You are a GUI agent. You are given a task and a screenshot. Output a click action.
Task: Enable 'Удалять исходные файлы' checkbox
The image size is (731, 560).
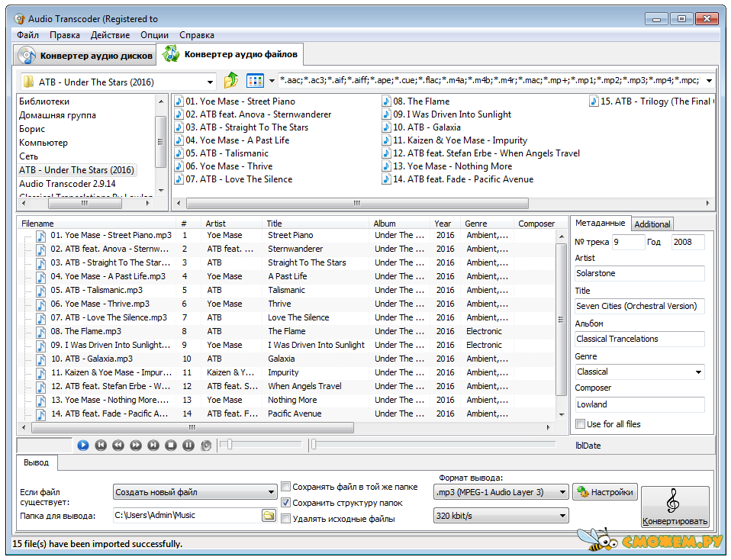286,519
